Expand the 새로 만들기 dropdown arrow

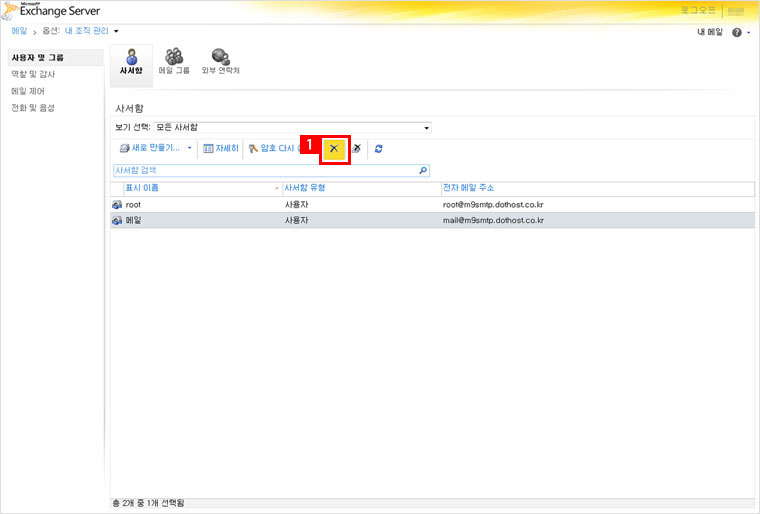point(190,148)
